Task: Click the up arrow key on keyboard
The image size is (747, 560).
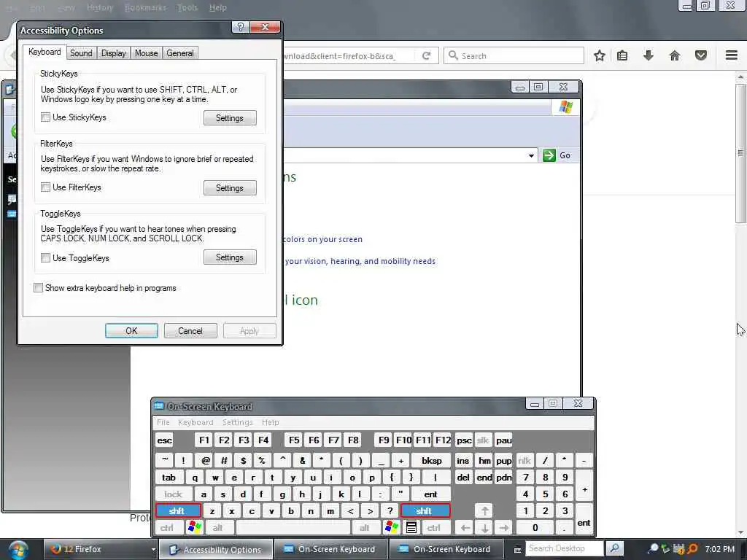Action: pyautogui.click(x=484, y=511)
